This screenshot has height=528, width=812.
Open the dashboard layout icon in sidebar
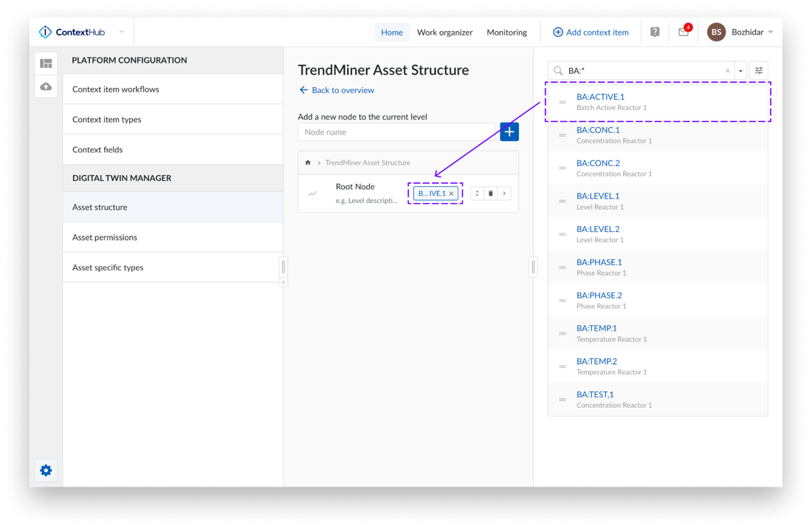click(x=46, y=64)
